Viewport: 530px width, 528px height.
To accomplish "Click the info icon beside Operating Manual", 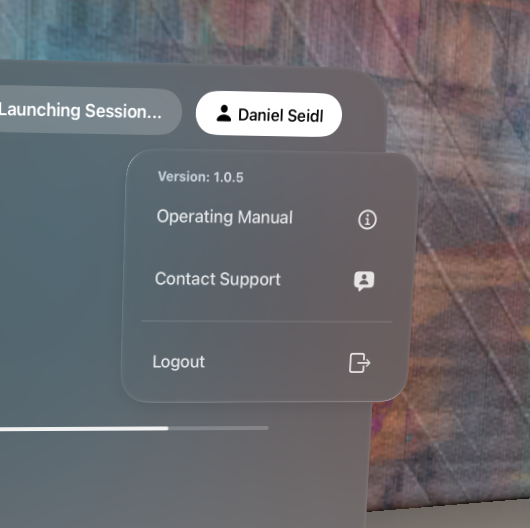I will coord(367,220).
